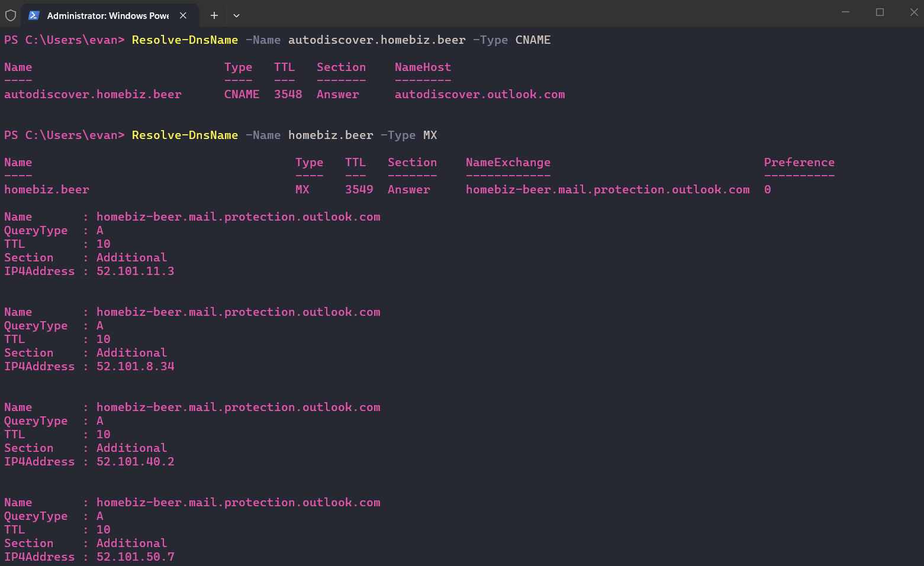The width and height of the screenshot is (924, 566).
Task: Close the Administrator PowerShell tab
Action: (183, 15)
